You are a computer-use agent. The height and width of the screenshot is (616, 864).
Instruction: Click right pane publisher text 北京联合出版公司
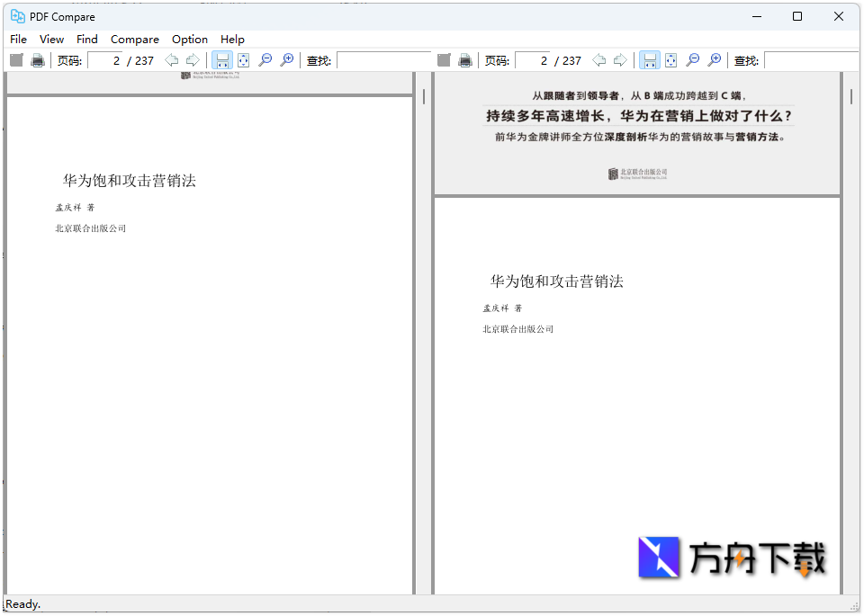[x=518, y=329]
